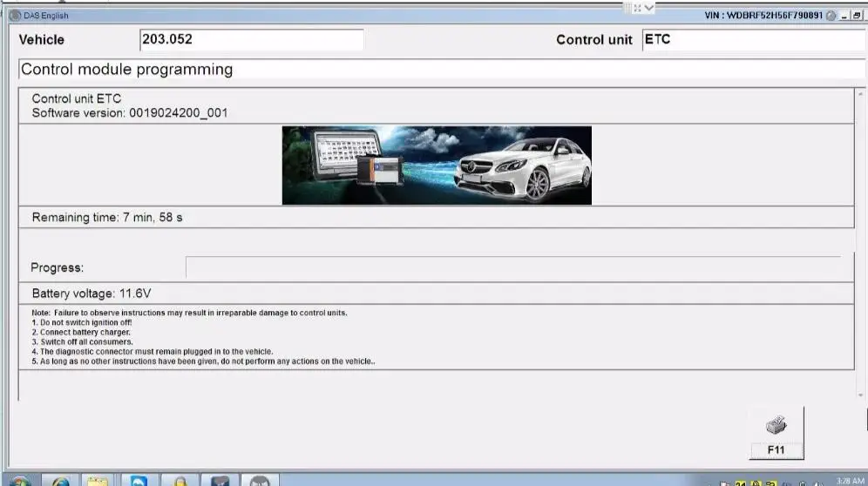
Task: Open the chevron dropdown on the top floating bar
Action: point(648,8)
